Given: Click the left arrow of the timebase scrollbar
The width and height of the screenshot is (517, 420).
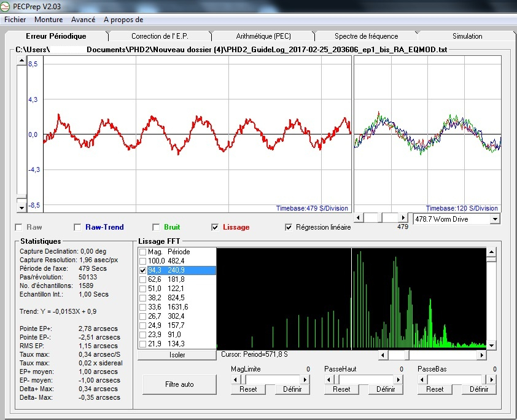Looking at the screenshot, I should (359, 218).
